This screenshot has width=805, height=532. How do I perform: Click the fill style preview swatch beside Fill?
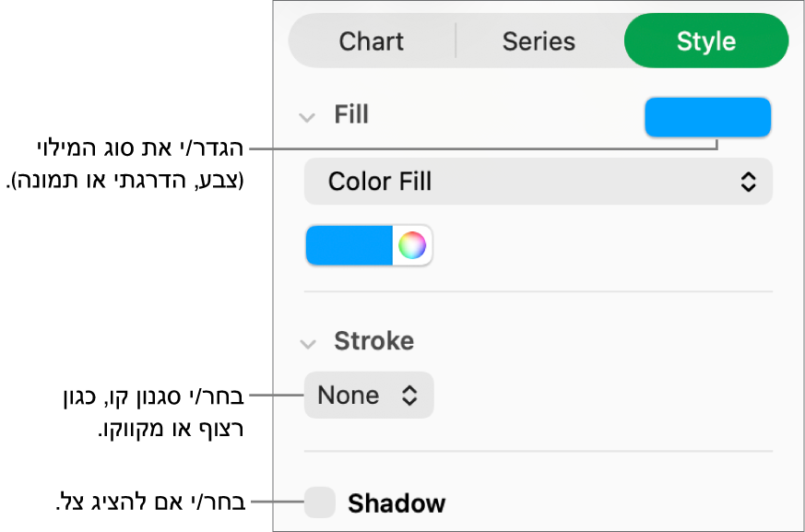point(707,117)
